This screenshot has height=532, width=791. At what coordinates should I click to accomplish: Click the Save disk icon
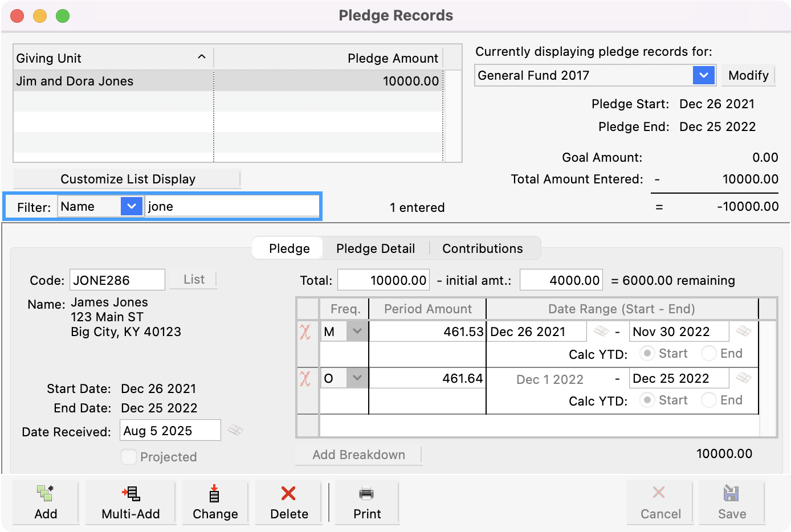(x=732, y=494)
